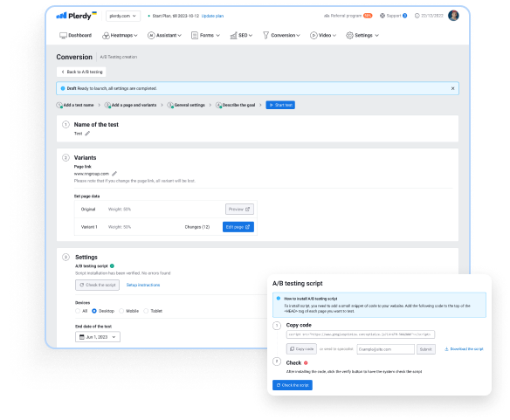Click the info icon in Draft banner
The height and width of the screenshot is (420, 510).
click(x=63, y=88)
